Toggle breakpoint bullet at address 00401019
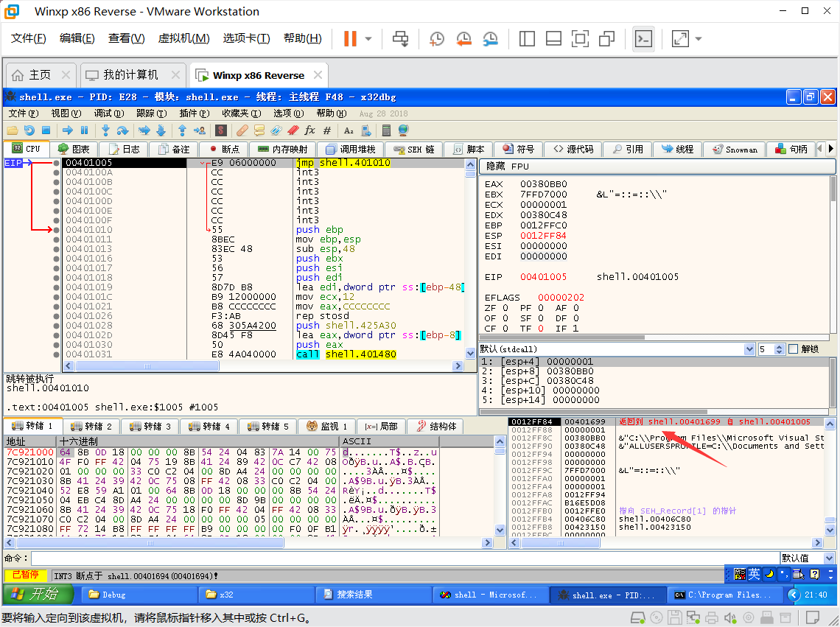840x627 pixels. pos(56,287)
